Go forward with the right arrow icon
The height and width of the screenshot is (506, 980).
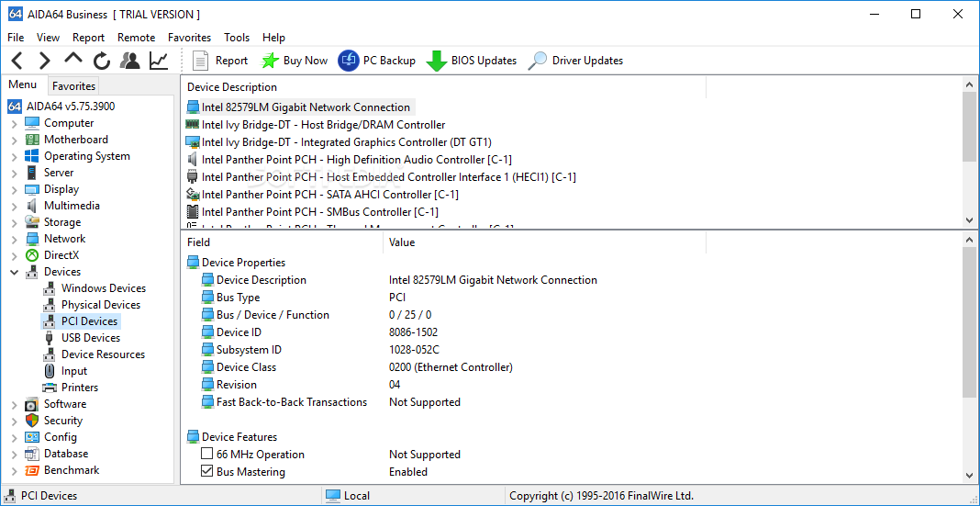(44, 61)
